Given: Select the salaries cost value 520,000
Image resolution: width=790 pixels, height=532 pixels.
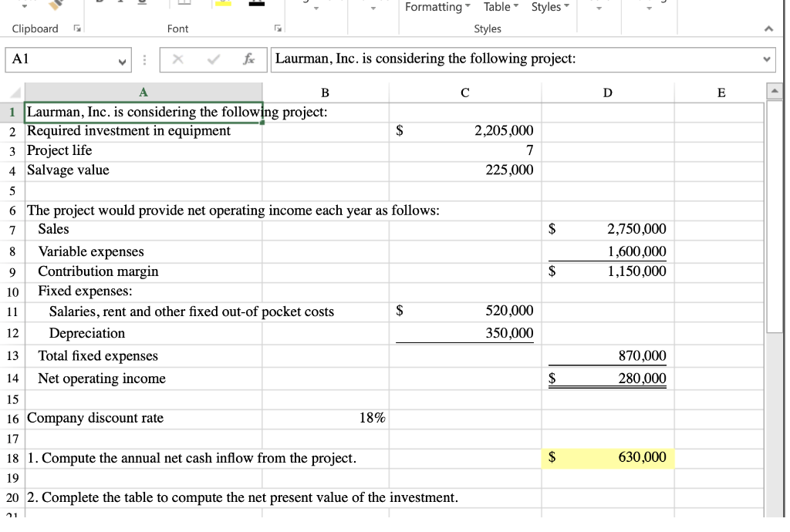Looking at the screenshot, I should click(464, 312).
